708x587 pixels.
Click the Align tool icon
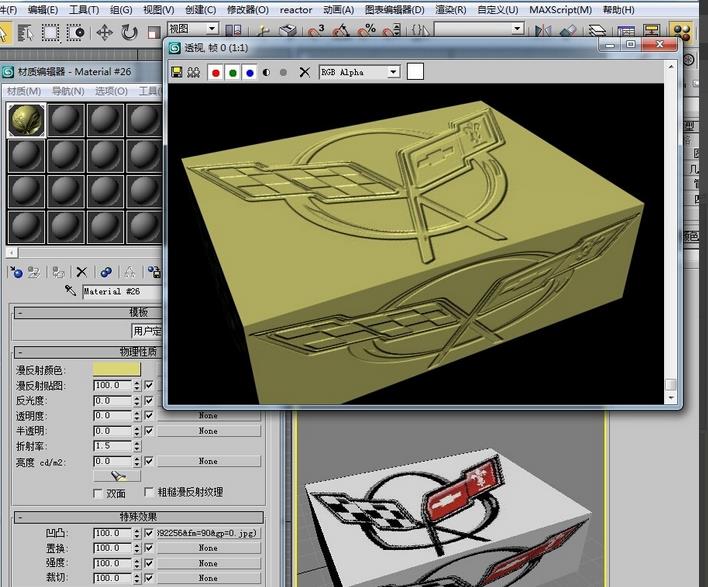(x=568, y=31)
